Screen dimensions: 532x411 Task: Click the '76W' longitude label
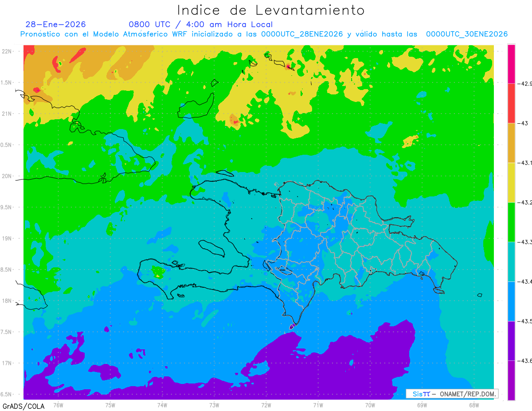click(58, 405)
